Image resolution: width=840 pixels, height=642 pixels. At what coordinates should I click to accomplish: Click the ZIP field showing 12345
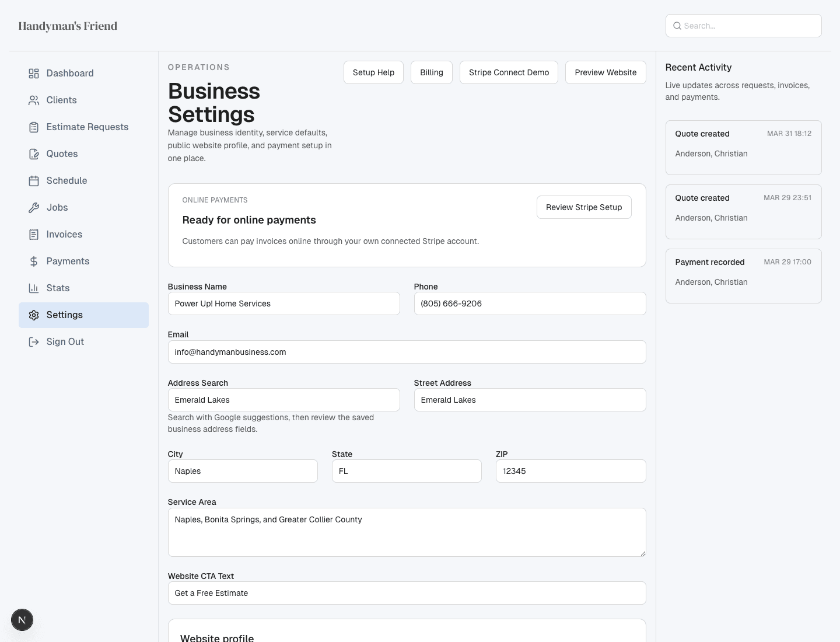[571, 471]
